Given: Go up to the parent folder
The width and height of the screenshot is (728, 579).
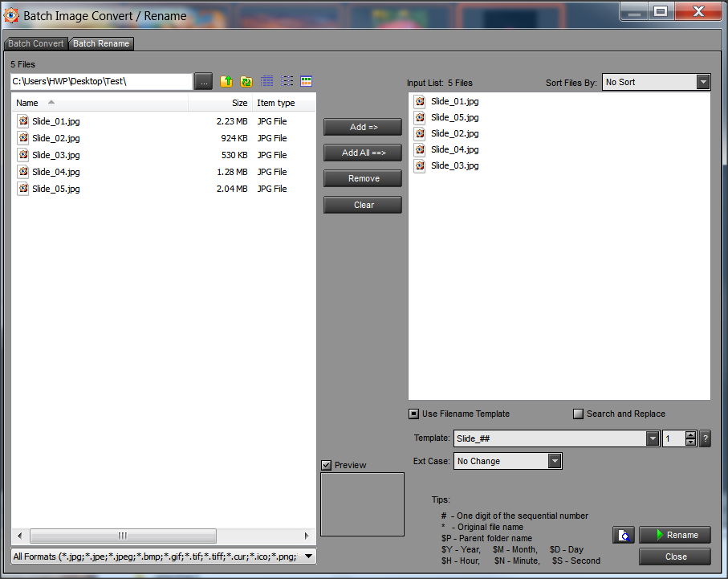Looking at the screenshot, I should 226,81.
